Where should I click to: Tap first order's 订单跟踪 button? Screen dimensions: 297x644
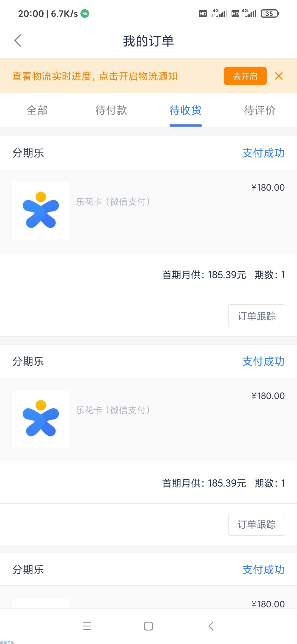(257, 316)
